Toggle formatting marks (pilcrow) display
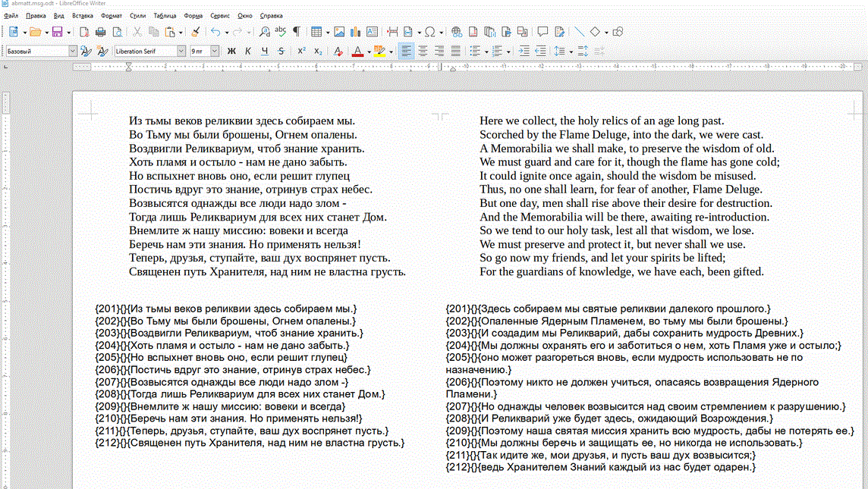Image resolution: width=868 pixels, height=489 pixels. pos(296,32)
